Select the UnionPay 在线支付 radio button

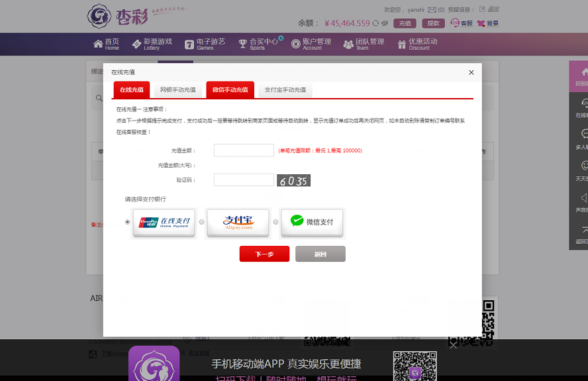(x=128, y=222)
